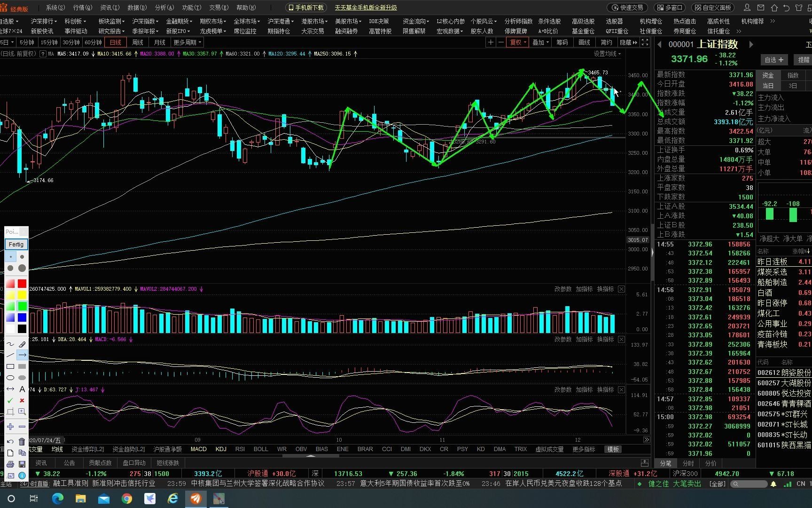812x508 pixels.
Task: Toggle the 简约 simple view button
Action: pyautogui.click(x=607, y=42)
